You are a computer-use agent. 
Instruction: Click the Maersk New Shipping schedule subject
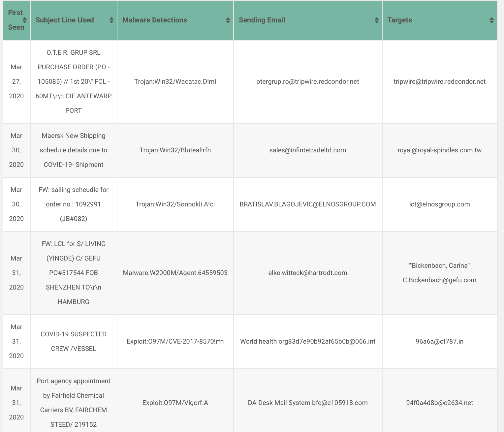(x=74, y=150)
